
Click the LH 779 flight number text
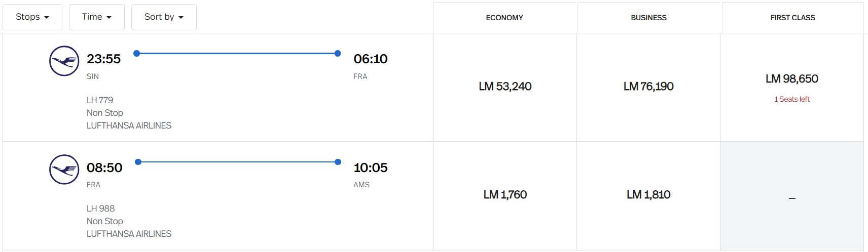100,100
